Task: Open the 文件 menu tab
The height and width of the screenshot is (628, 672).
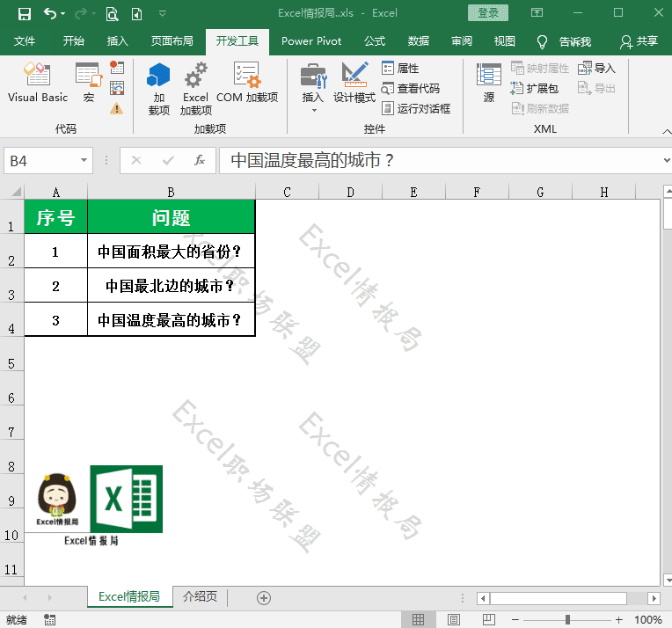Action: 25,41
